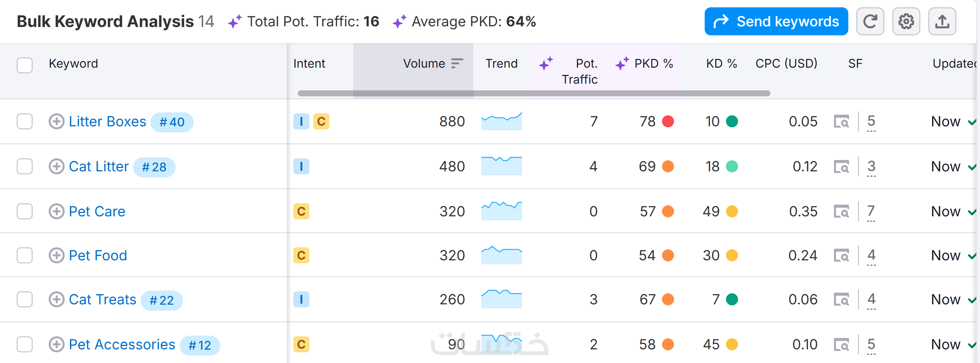The height and width of the screenshot is (363, 980).
Task: Open the Pet Accessories keyword link
Action: pyautogui.click(x=122, y=344)
